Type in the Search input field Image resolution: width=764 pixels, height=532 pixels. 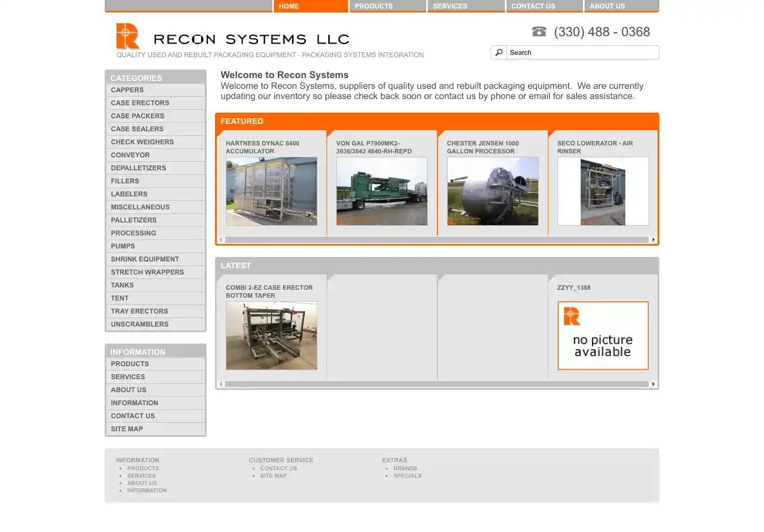pyautogui.click(x=582, y=53)
